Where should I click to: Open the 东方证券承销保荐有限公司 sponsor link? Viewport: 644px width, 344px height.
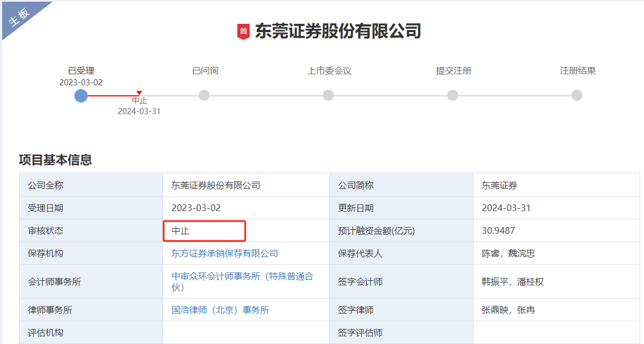(225, 253)
